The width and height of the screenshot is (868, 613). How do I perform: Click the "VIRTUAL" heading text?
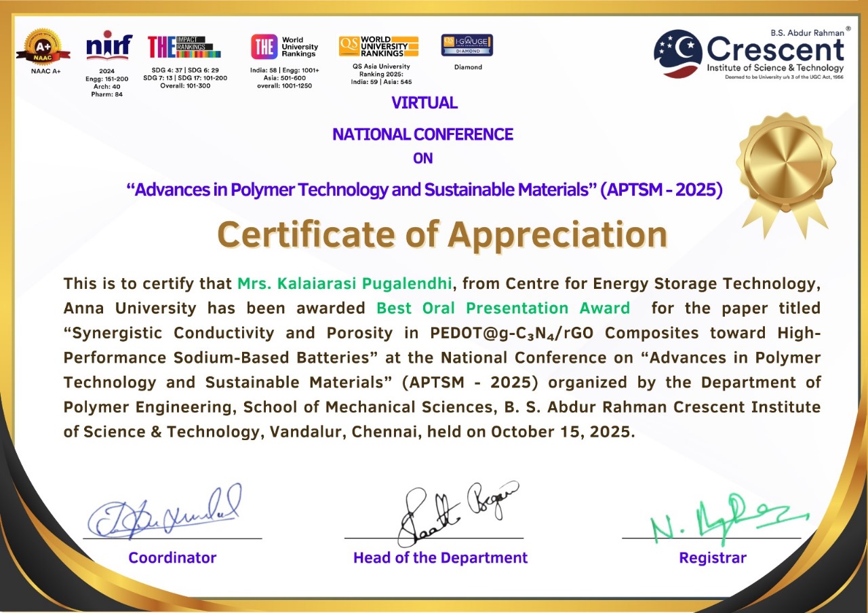click(425, 103)
